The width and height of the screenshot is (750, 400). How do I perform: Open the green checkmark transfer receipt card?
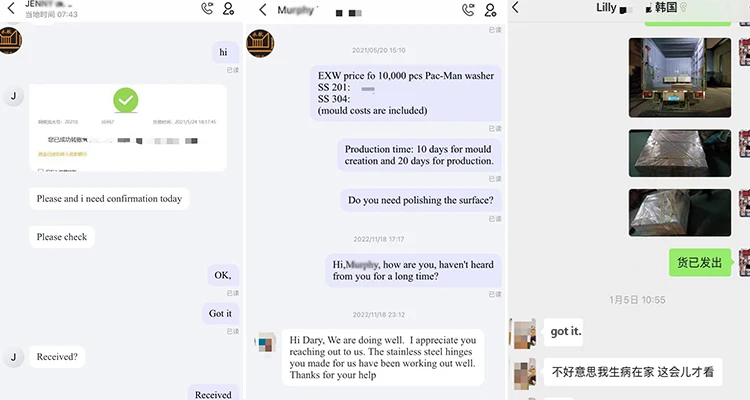(128, 128)
